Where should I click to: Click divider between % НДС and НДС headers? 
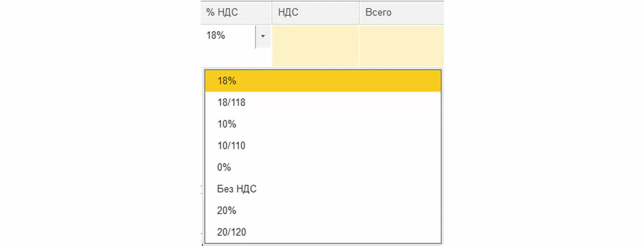[x=272, y=12]
